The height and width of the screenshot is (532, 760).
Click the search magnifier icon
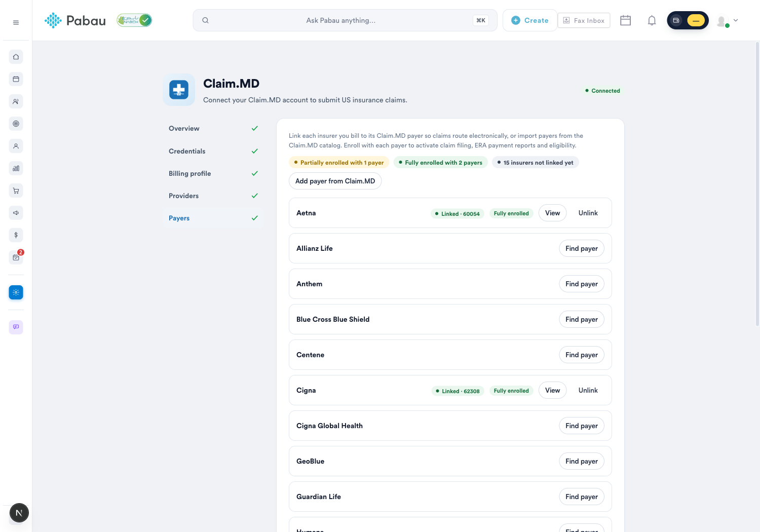[x=205, y=20]
